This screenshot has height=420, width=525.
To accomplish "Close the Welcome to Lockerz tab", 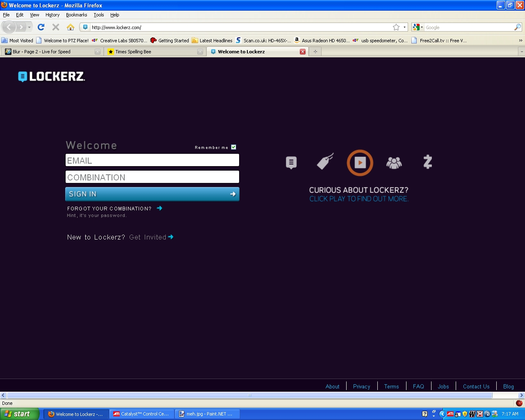I will click(x=303, y=52).
